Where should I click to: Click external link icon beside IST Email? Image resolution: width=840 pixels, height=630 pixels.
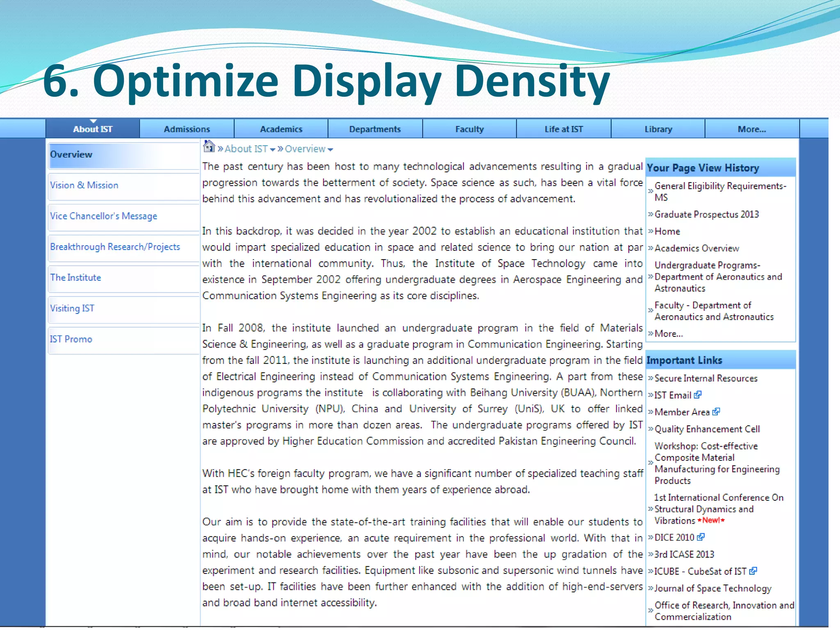tap(697, 395)
